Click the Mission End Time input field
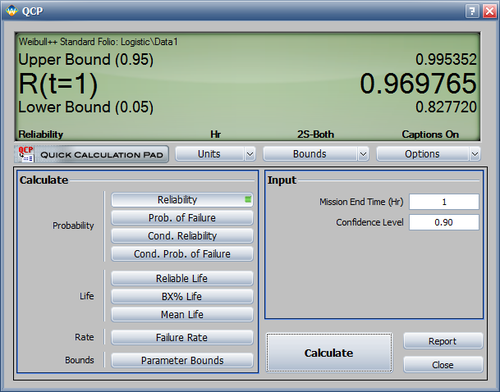500x392 pixels. [444, 202]
